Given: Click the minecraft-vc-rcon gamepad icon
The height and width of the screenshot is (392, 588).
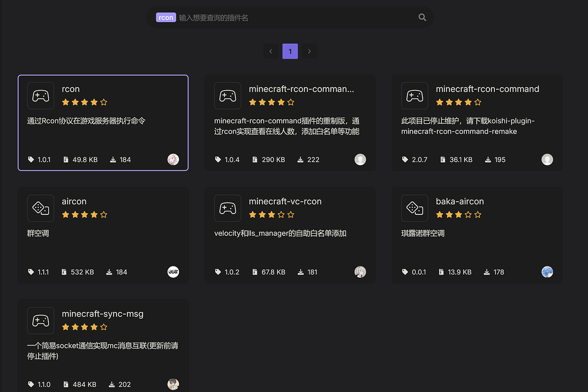Looking at the screenshot, I should click(x=227, y=208).
